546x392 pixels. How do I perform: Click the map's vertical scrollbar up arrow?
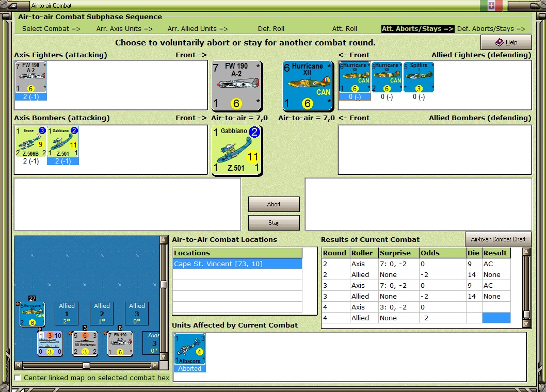164,239
